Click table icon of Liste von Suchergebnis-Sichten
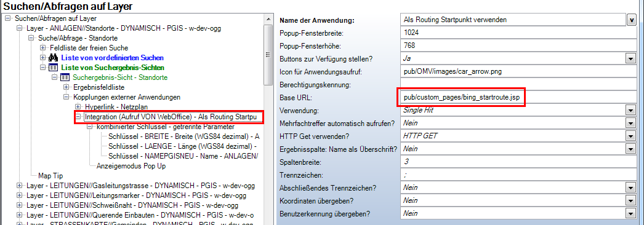Image resolution: width=644 pixels, height=225 pixels. click(54, 68)
